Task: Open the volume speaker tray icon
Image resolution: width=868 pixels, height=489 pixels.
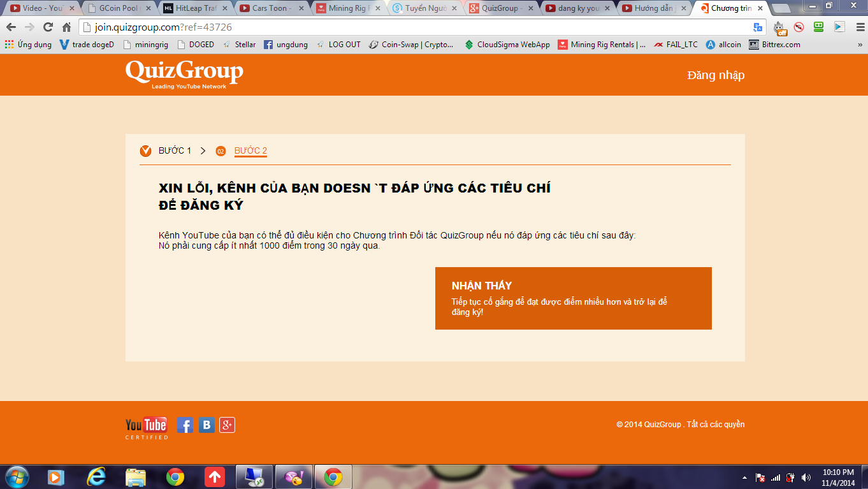Action: [806, 478]
